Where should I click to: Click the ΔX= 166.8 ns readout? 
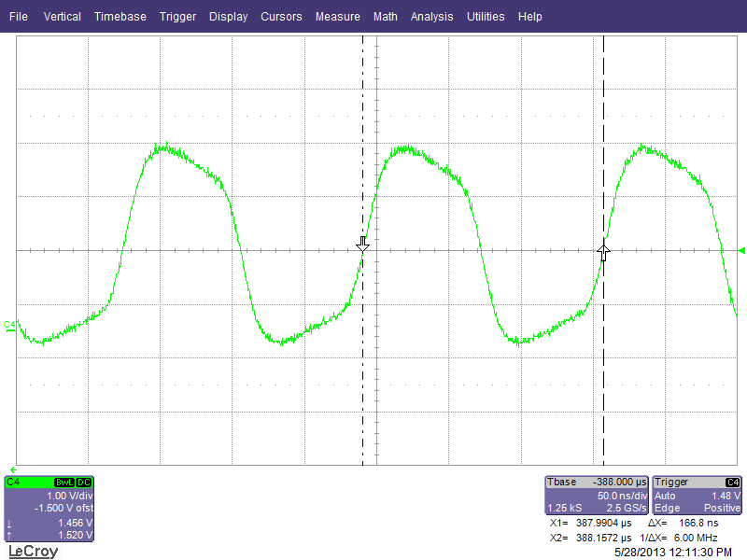(684, 523)
